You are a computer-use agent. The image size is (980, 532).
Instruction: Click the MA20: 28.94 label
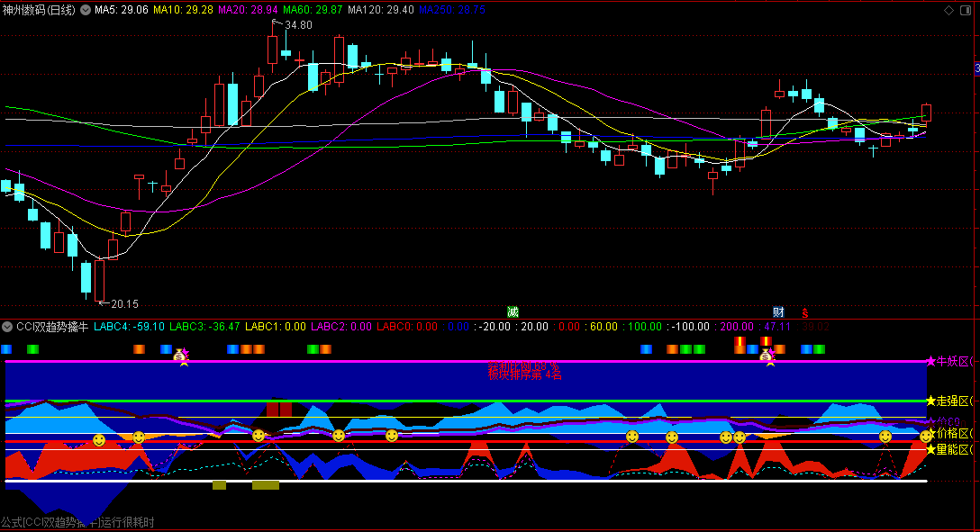point(248,10)
